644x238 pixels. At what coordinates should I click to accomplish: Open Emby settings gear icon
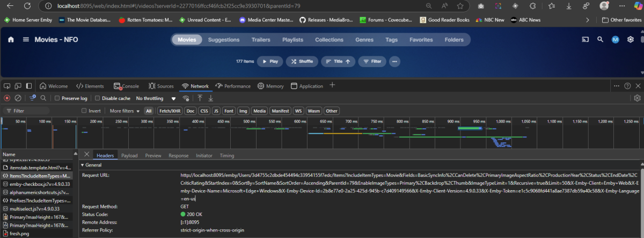click(631, 40)
